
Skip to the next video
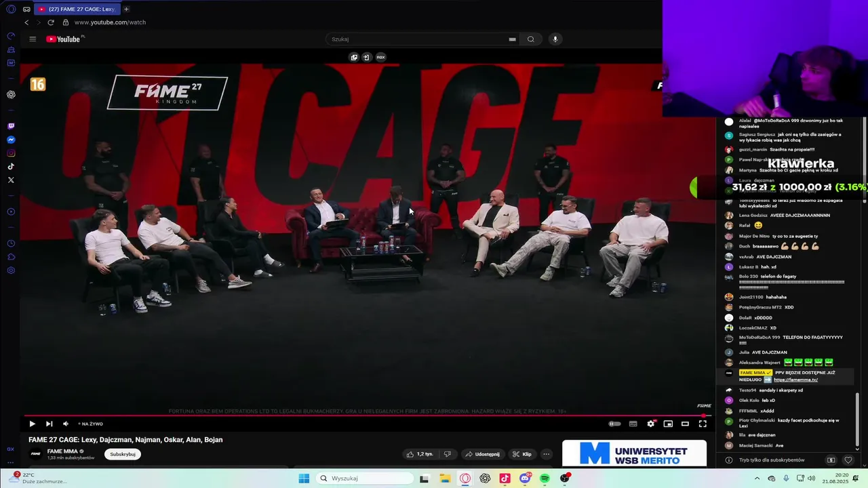(x=49, y=424)
